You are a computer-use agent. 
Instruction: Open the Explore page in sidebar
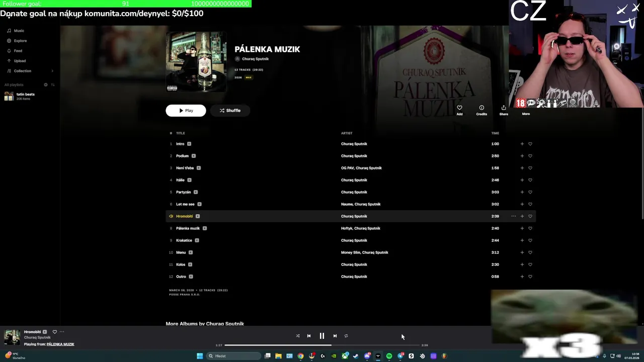click(17, 41)
